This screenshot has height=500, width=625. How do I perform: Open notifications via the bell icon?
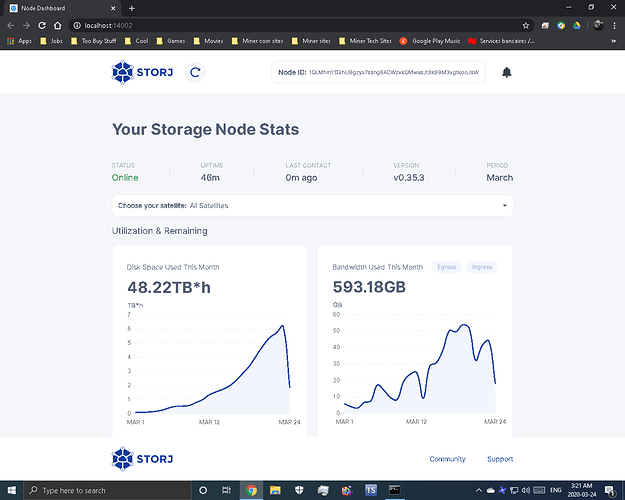tap(507, 72)
